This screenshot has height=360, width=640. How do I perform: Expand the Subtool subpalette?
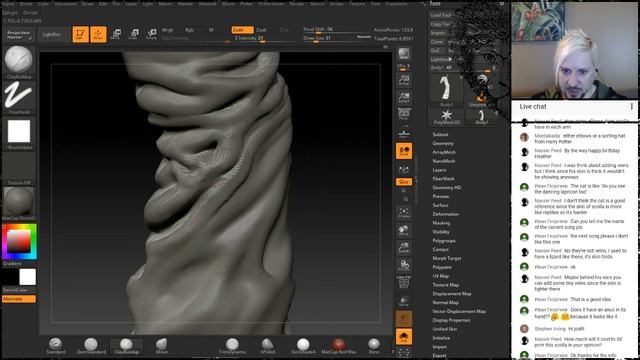(440, 134)
